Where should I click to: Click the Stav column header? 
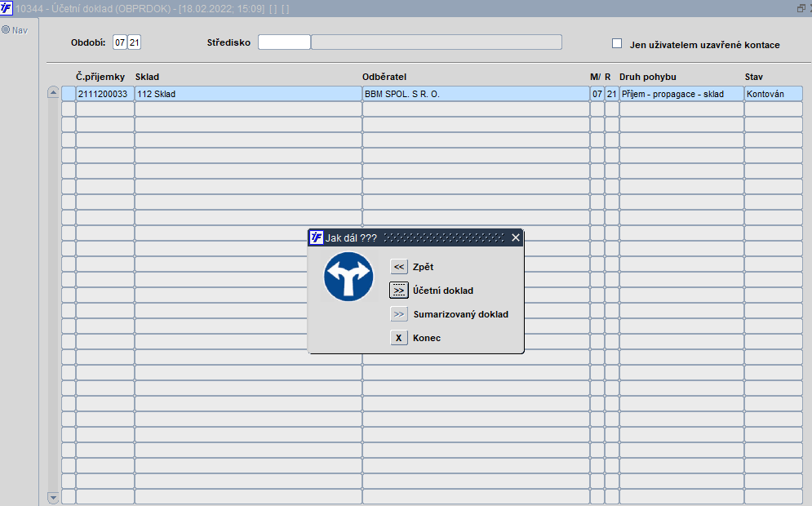point(753,77)
